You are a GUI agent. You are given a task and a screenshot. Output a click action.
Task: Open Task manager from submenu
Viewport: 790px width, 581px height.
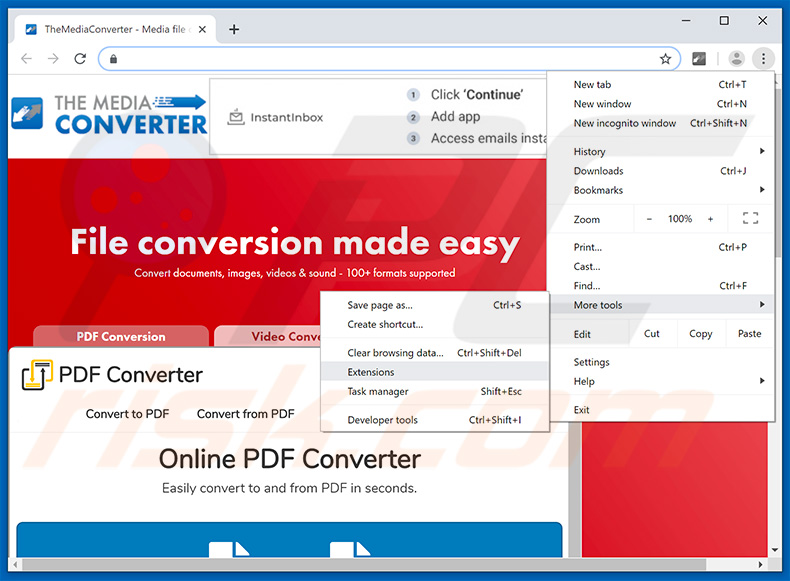(434, 392)
